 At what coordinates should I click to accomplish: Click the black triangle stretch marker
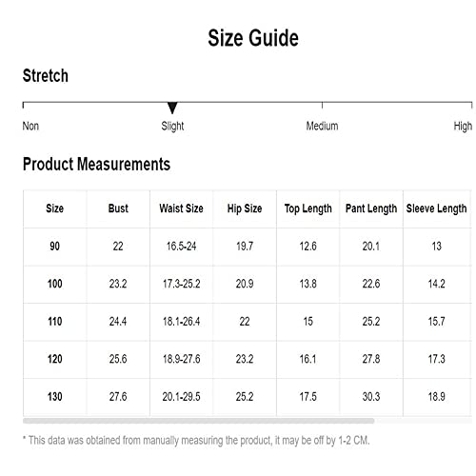pos(172,108)
